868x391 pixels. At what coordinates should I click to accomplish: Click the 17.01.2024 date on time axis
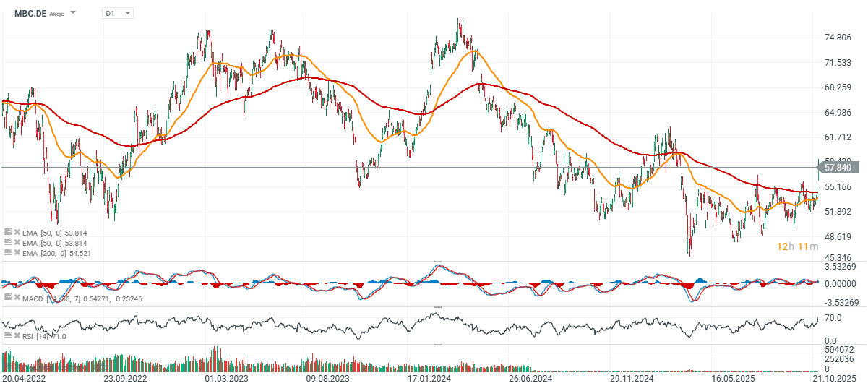(x=429, y=378)
